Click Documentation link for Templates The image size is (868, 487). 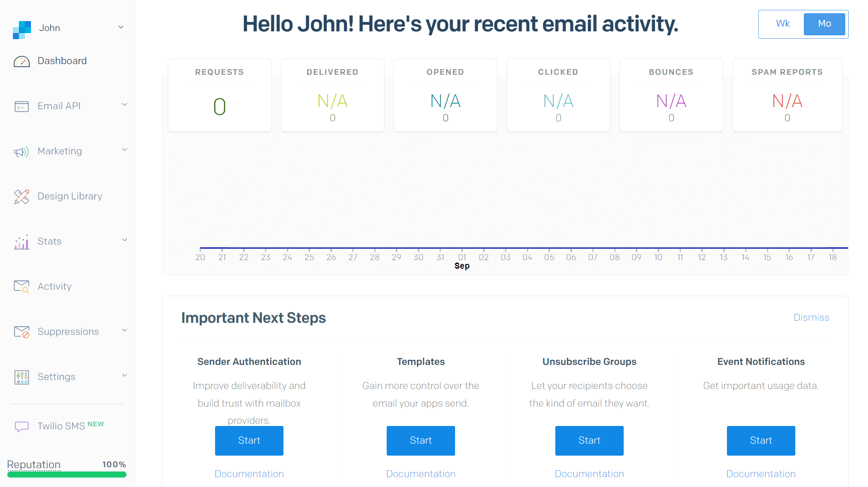(x=421, y=474)
